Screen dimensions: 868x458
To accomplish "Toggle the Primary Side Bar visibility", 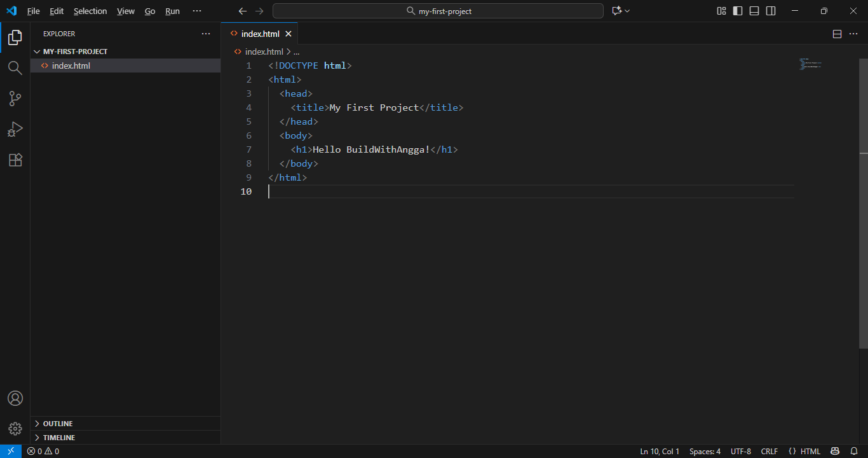I will point(737,11).
